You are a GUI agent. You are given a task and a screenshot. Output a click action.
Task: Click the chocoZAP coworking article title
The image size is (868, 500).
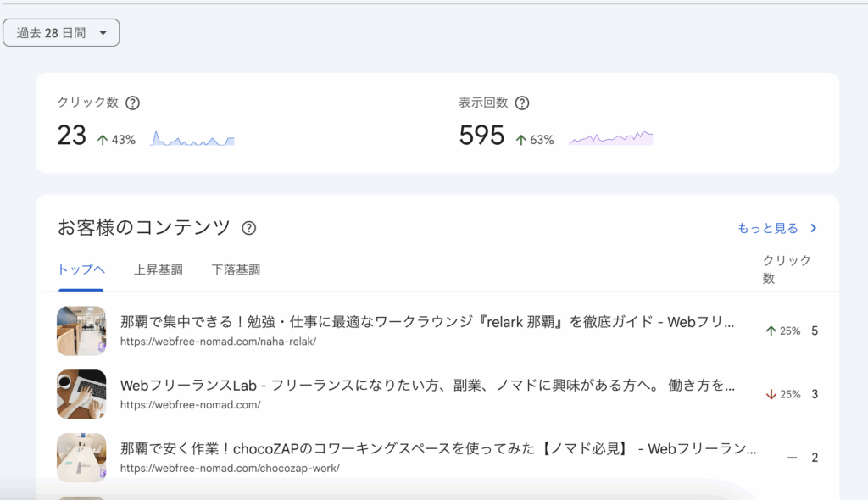(x=438, y=449)
